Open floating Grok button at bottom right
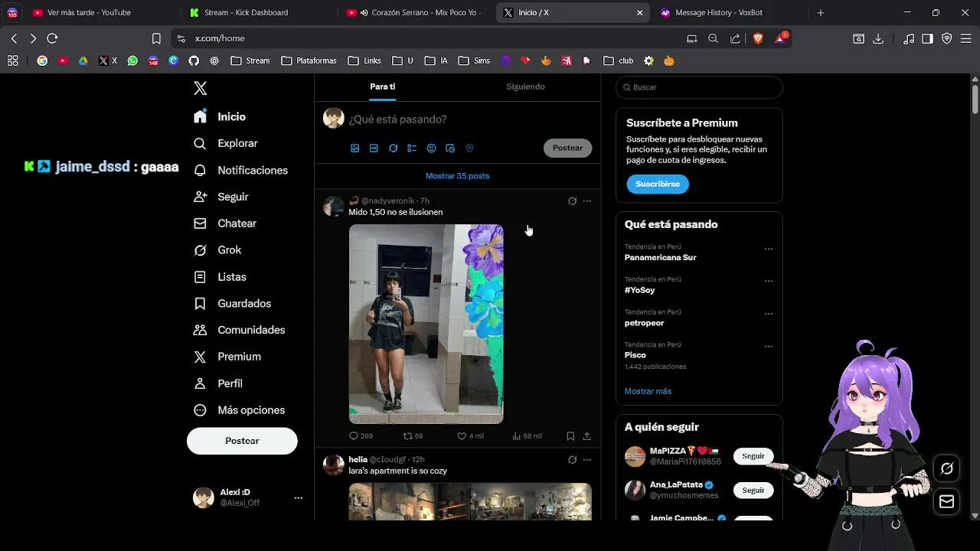 pyautogui.click(x=947, y=468)
